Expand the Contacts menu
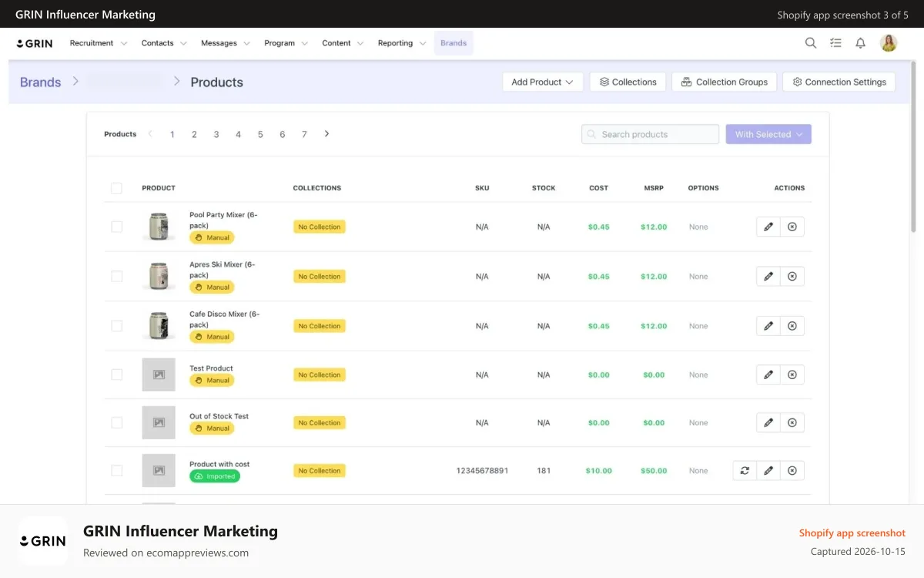The width and height of the screenshot is (924, 578). pyautogui.click(x=164, y=43)
